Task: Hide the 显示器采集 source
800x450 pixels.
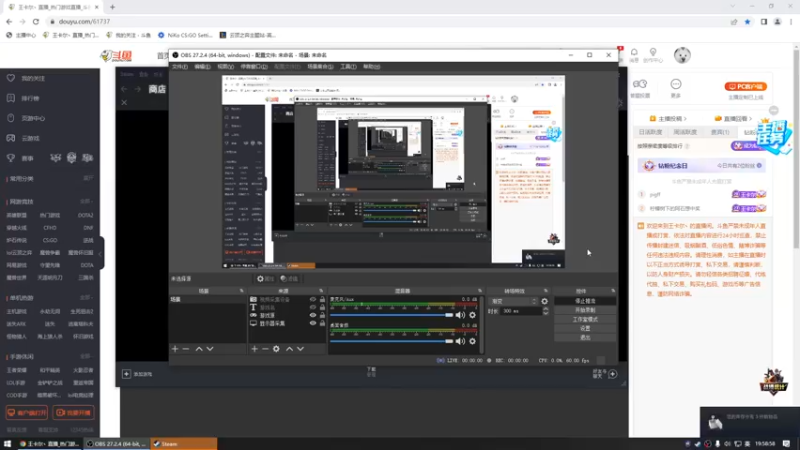Action: coord(313,323)
